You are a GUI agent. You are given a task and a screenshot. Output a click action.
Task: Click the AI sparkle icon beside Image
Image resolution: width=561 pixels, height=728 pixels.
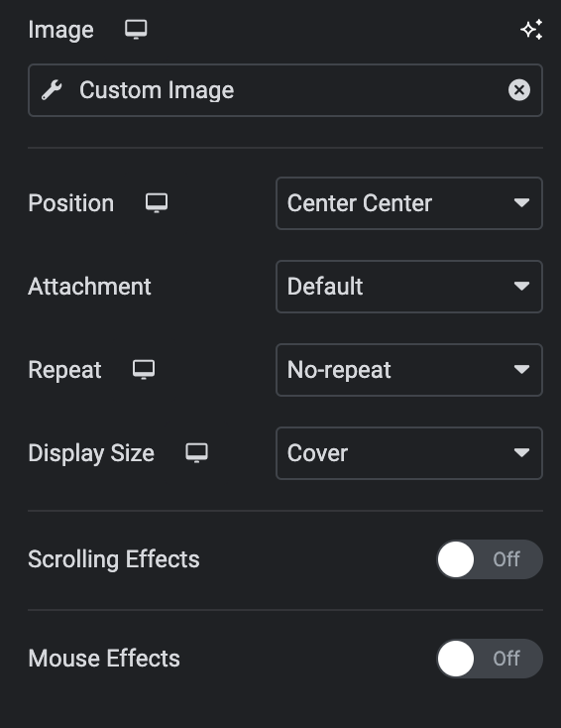click(531, 29)
